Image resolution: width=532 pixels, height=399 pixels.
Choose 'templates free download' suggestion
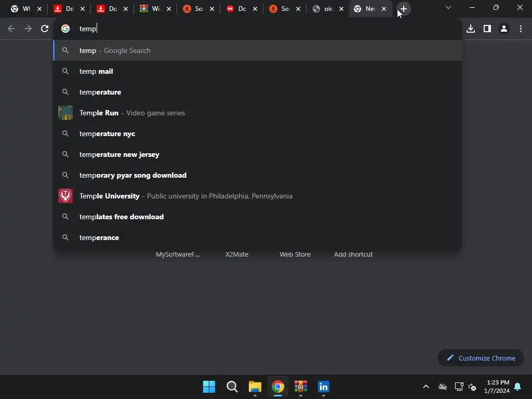pyautogui.click(x=258, y=217)
